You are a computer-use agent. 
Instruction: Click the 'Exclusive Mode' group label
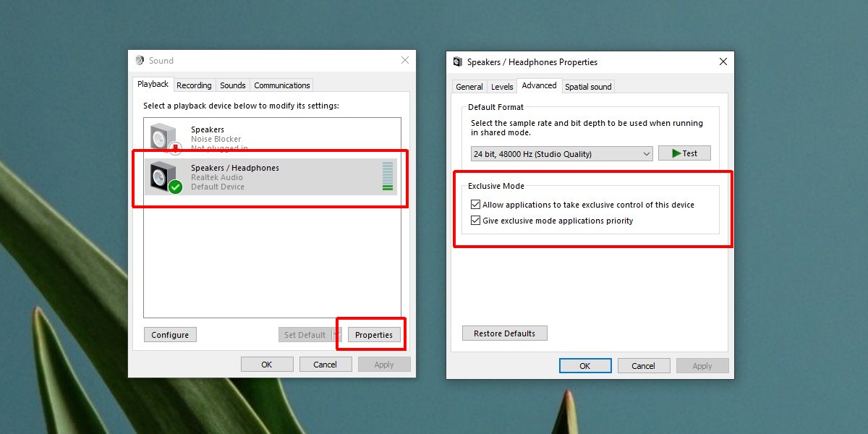point(496,186)
